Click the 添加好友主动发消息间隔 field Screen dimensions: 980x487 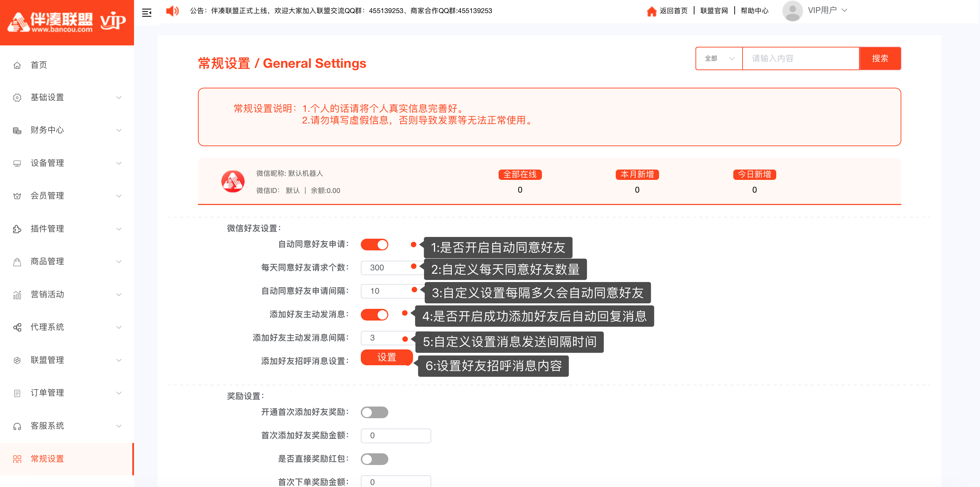(x=396, y=338)
